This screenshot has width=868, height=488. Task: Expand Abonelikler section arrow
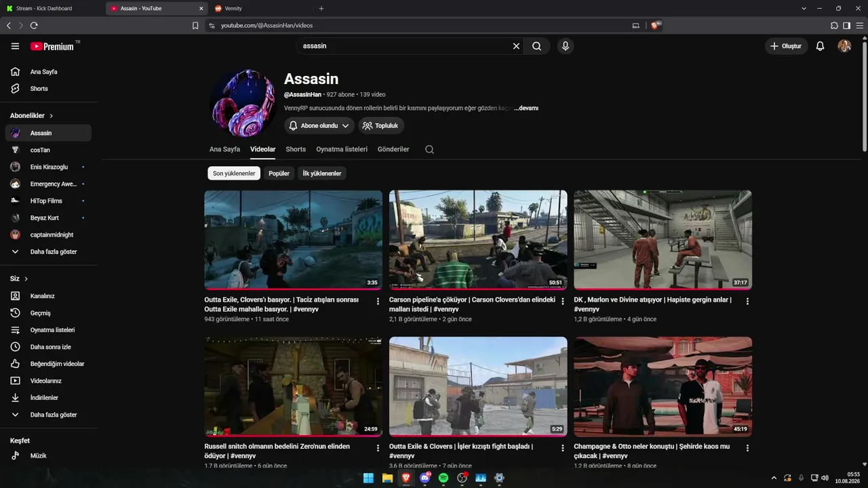point(51,116)
